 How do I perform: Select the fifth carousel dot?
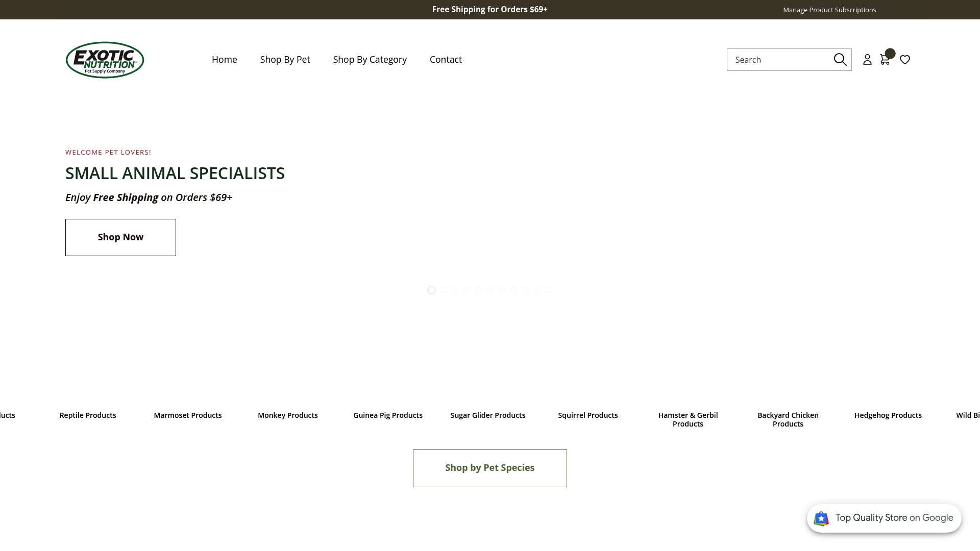pos(478,290)
